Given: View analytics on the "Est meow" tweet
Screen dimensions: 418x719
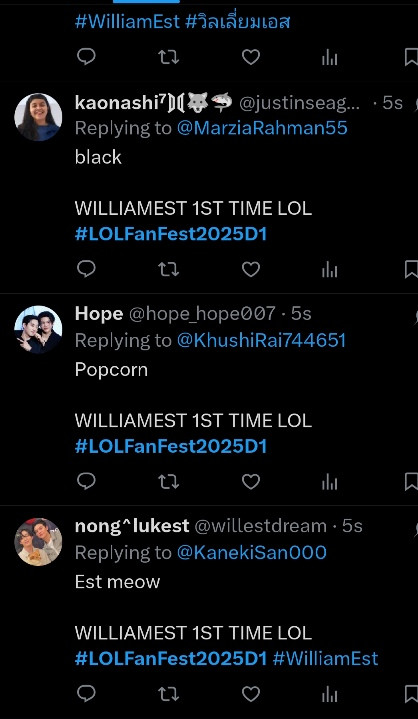Looking at the screenshot, I should 330,694.
